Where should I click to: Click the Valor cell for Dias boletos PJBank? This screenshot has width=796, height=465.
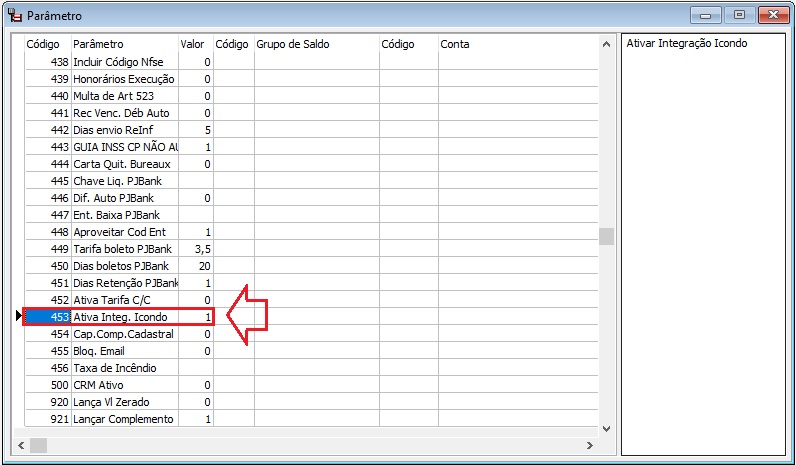tap(196, 266)
